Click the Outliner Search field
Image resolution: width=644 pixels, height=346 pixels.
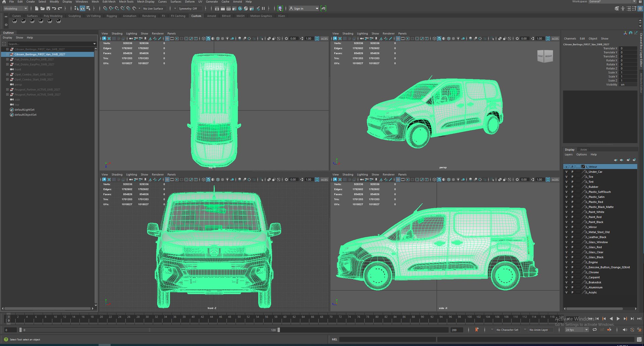pyautogui.click(x=50, y=44)
